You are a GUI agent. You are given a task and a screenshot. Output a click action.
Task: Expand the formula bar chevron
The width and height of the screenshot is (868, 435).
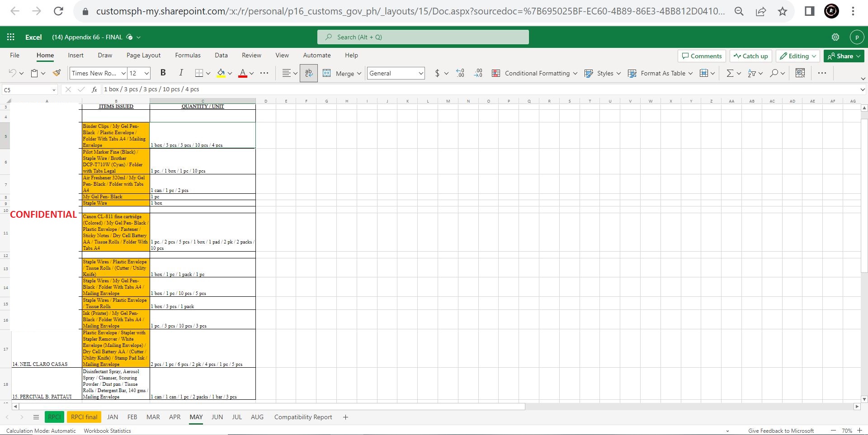tap(862, 89)
